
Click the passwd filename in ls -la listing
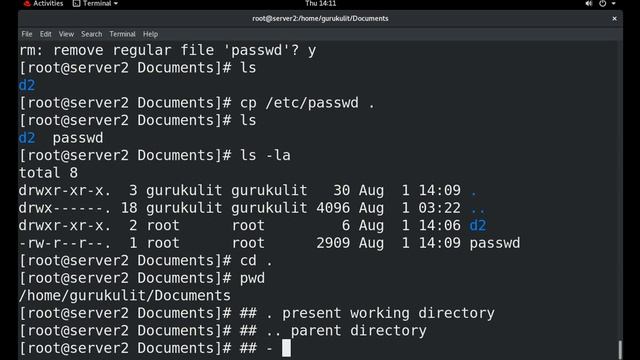pos(495,243)
